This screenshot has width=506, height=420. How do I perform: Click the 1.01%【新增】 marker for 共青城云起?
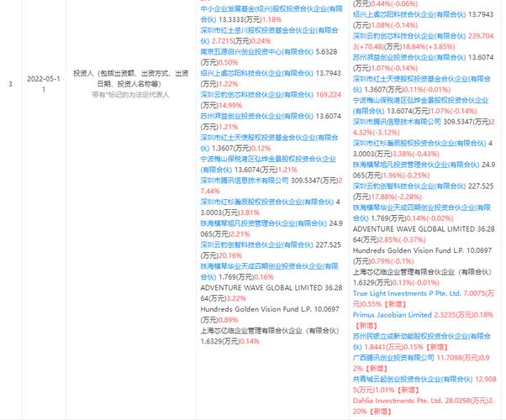(397, 390)
